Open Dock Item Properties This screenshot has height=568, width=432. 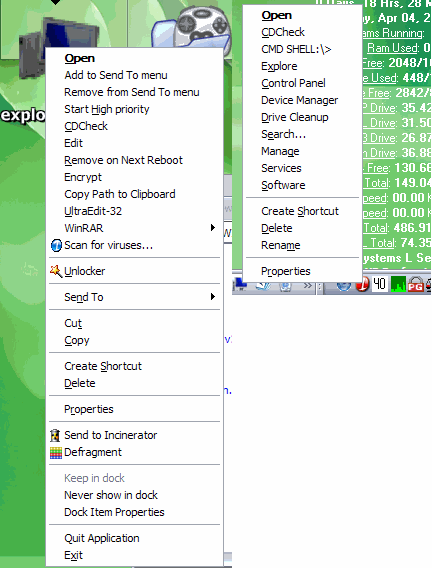134,512
